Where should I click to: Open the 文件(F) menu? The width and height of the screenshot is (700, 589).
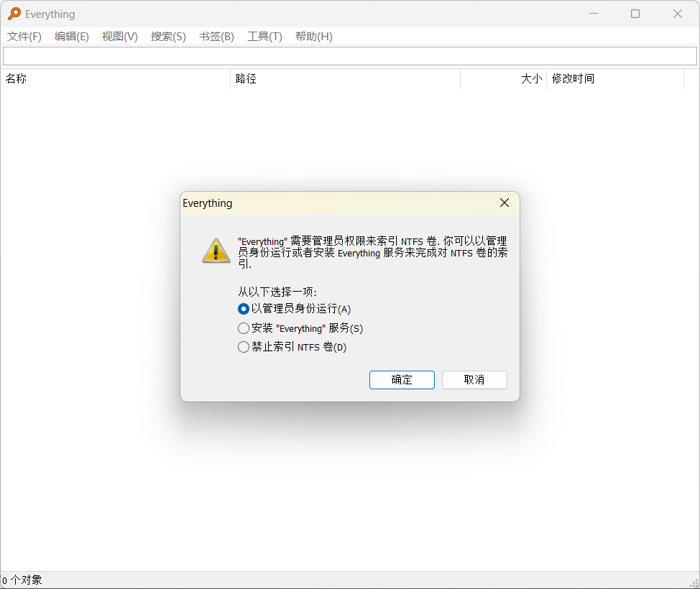24,37
